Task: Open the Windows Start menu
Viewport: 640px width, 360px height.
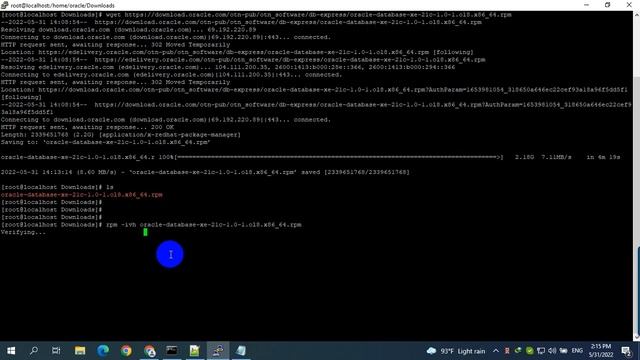Action: click(11, 351)
